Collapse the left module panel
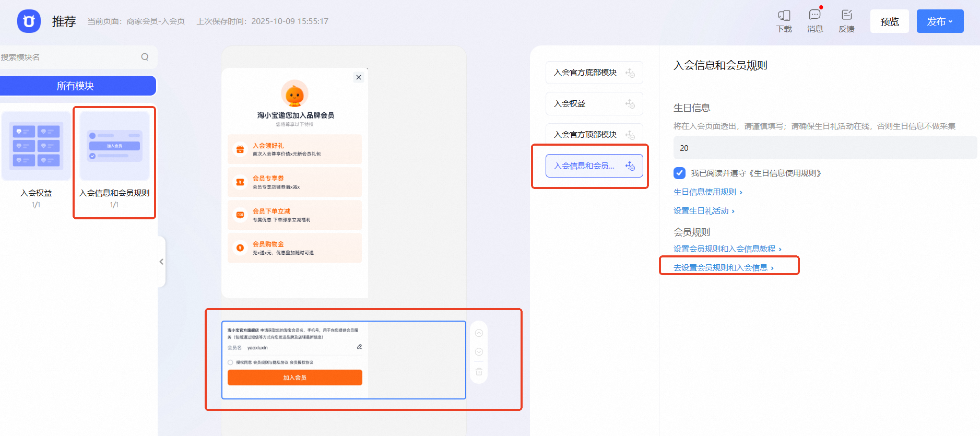This screenshot has height=436, width=980. (x=161, y=262)
